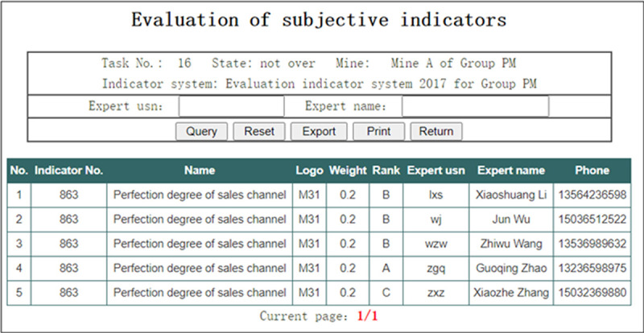Click rank A cell for Guoqing Zhao
644x333 pixels.
(x=386, y=268)
